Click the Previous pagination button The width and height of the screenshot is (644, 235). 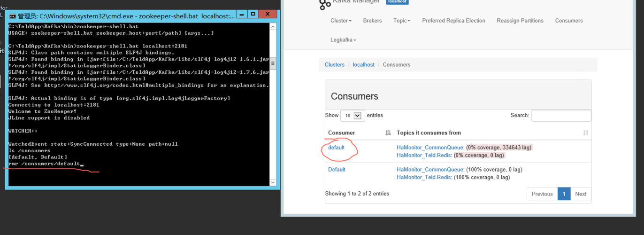542,194
